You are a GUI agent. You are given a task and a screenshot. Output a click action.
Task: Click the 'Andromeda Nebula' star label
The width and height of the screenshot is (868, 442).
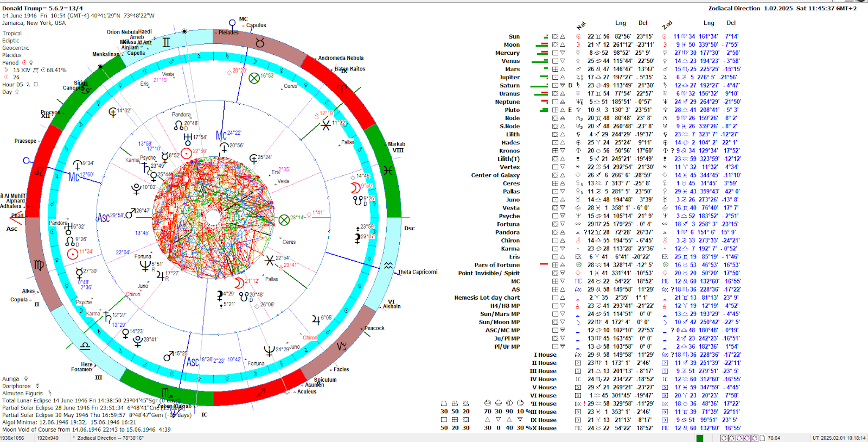[x=341, y=58]
